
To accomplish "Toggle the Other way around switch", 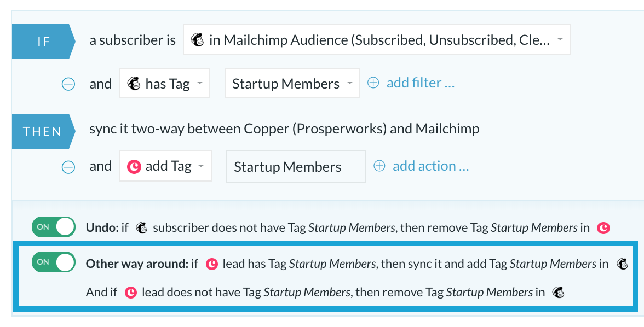I will pos(54,262).
